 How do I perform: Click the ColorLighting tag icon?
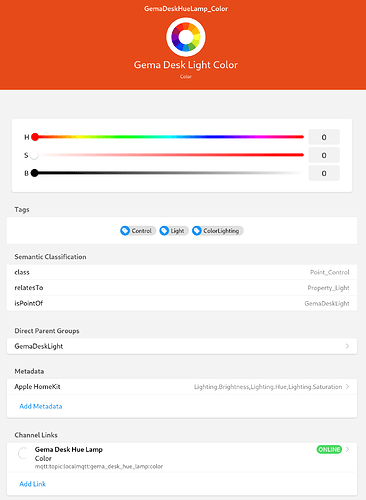coord(197,231)
